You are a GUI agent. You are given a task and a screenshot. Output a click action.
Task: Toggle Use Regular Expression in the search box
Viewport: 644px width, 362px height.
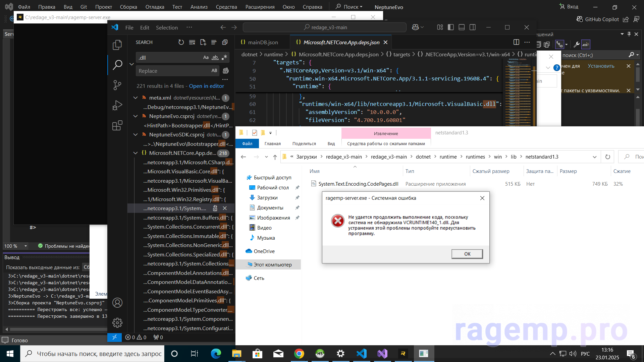click(224, 58)
